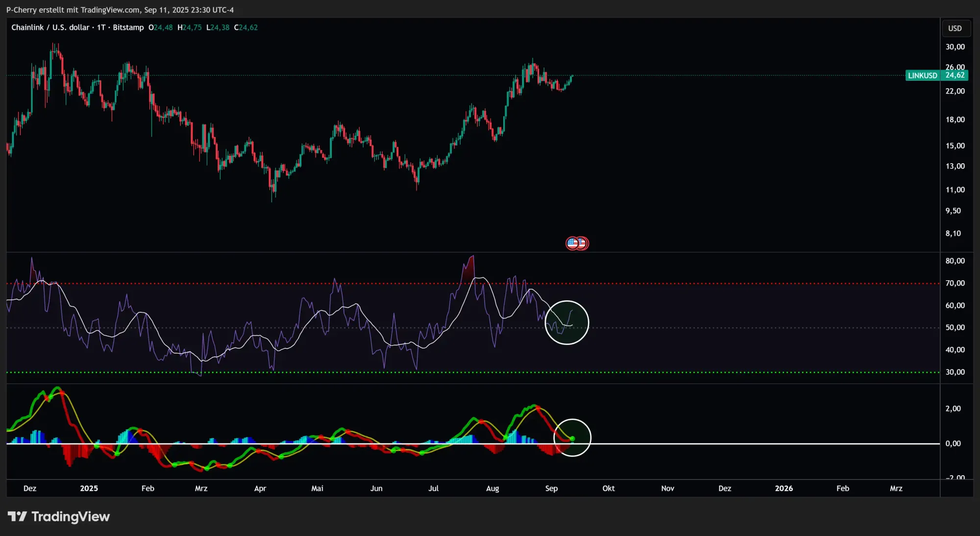Click the Nov time axis label
980x536 pixels.
(x=667, y=488)
